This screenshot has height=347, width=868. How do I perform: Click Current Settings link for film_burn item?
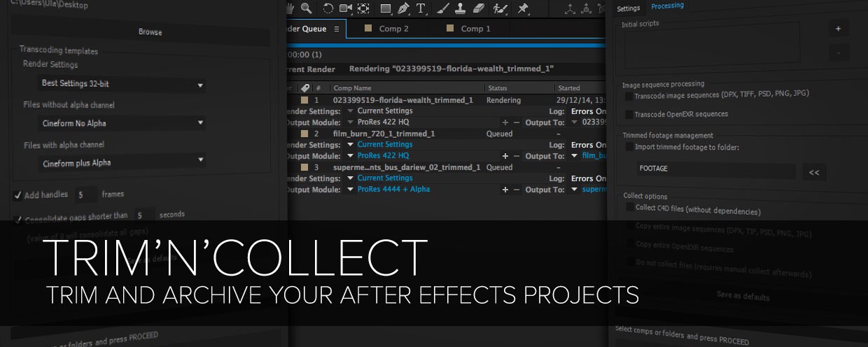[385, 145]
